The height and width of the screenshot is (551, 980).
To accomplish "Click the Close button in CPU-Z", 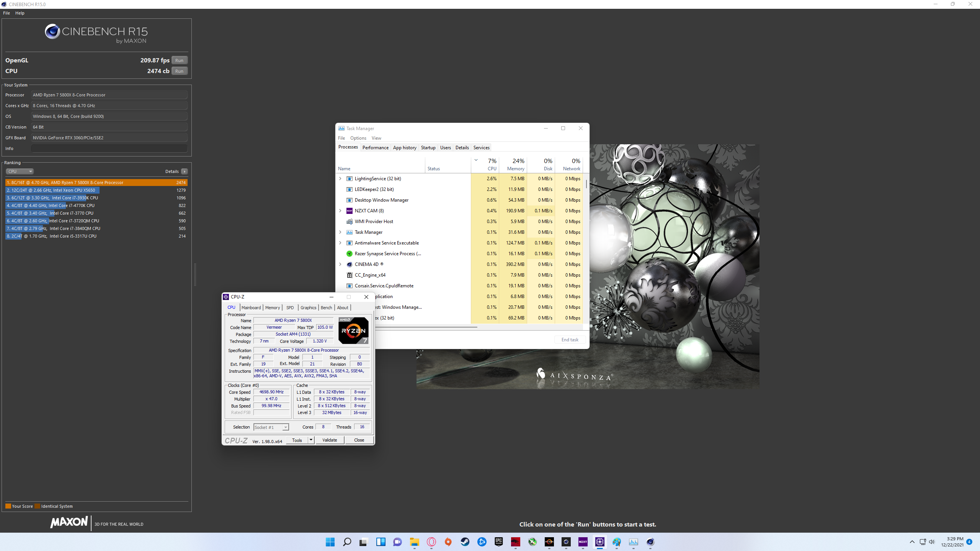I will 359,440.
